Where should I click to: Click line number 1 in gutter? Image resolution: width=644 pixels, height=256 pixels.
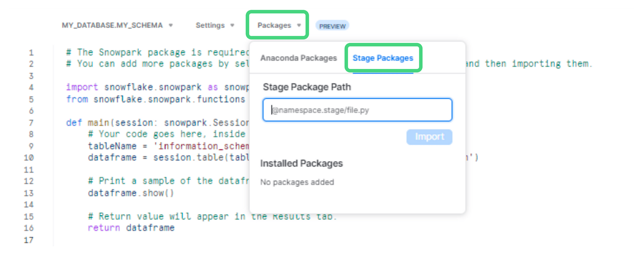tap(31, 53)
